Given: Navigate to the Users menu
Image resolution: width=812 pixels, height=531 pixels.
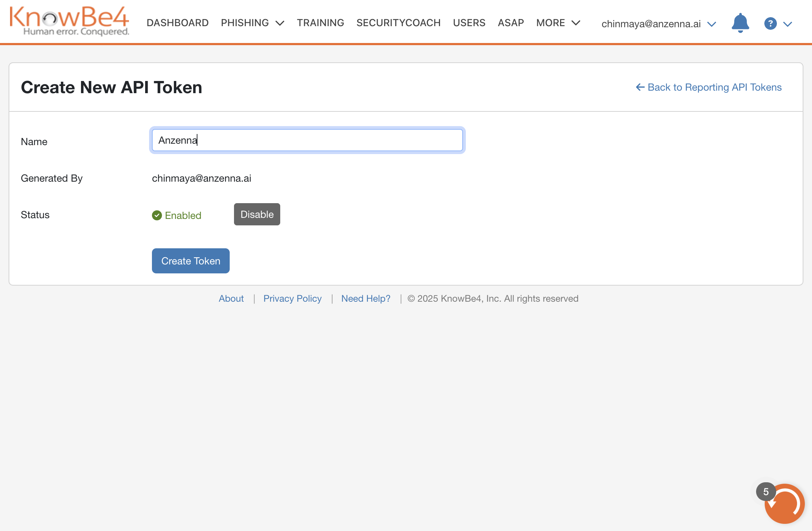Looking at the screenshot, I should tap(469, 23).
